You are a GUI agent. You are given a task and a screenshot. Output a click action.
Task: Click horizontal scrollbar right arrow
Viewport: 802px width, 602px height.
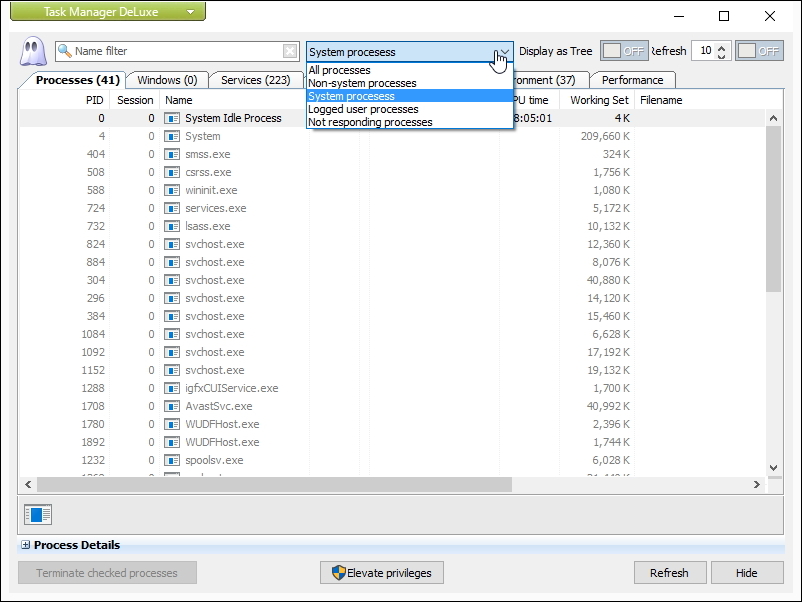pos(756,484)
